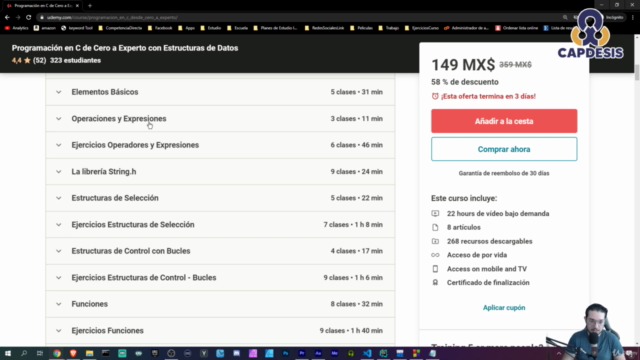Click the Añadir a la cesta button
The width and height of the screenshot is (640, 360).
coord(504,121)
